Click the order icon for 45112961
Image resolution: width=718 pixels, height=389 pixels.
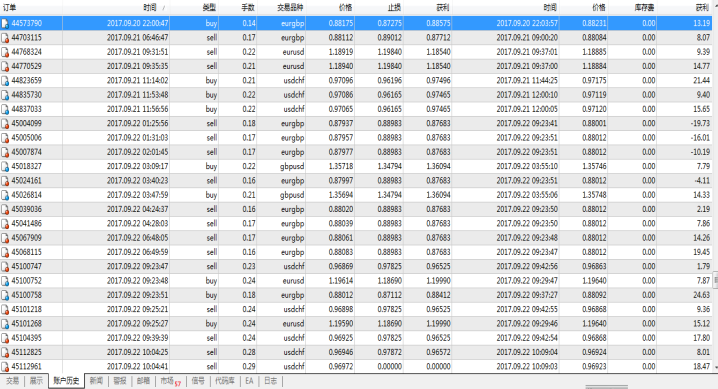(x=5, y=367)
